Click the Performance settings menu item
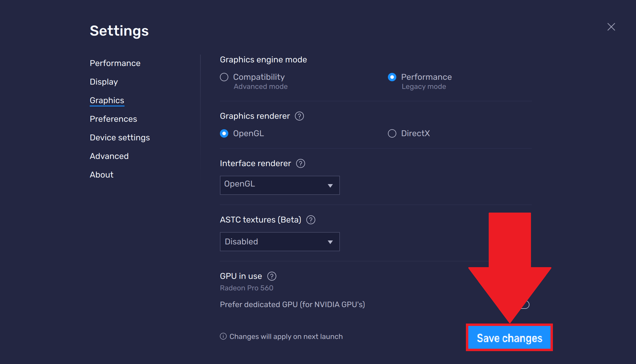Screen dimensions: 636x364 [x=115, y=63]
